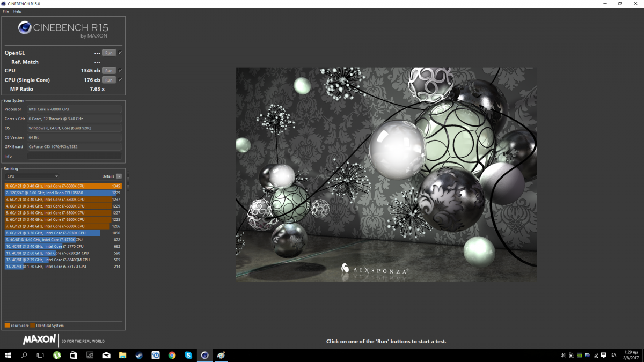Screen dimensions: 644x362
Task: Click the Cinebench title bar app icon
Action: point(4,4)
